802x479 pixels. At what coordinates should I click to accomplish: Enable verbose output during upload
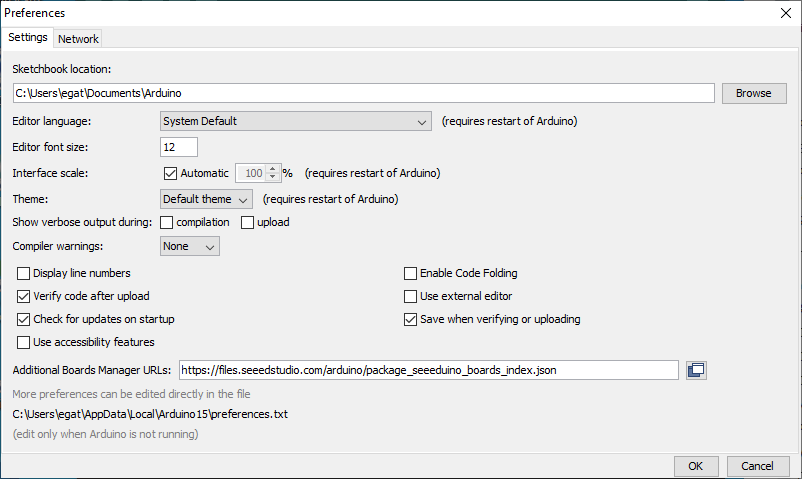[248, 223]
